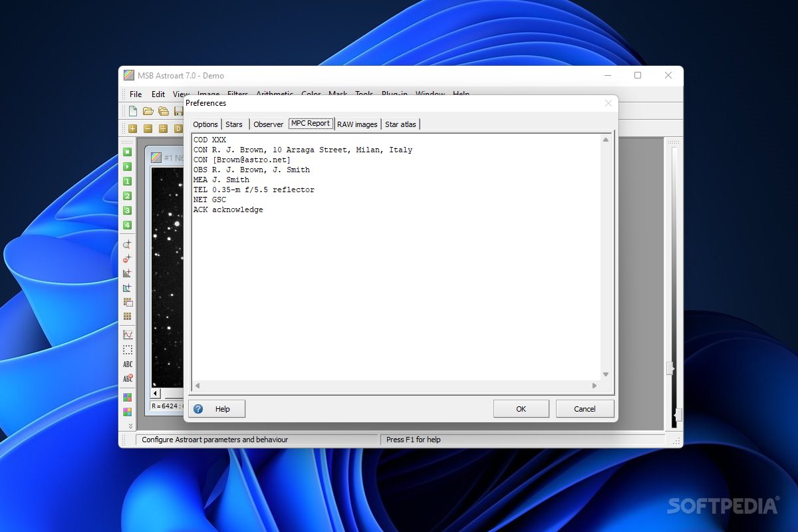Maximize the MSB Astroart main window
This screenshot has height=532, width=798.
pyautogui.click(x=638, y=75)
